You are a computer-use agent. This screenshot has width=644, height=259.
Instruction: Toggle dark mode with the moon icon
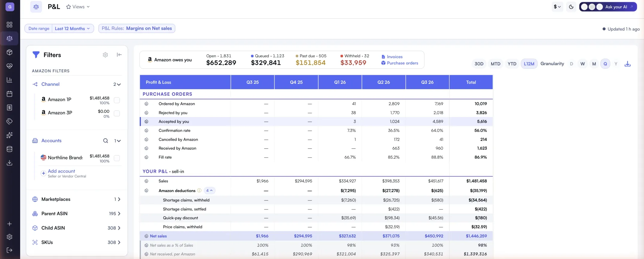pyautogui.click(x=571, y=7)
